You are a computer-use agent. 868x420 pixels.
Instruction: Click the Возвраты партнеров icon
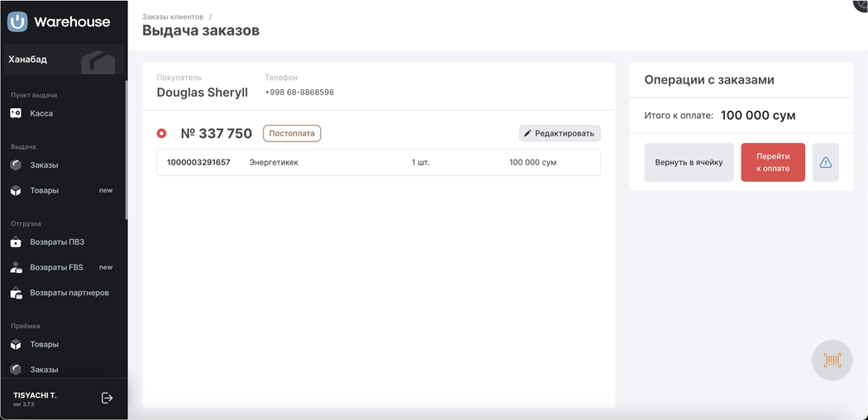coord(16,294)
